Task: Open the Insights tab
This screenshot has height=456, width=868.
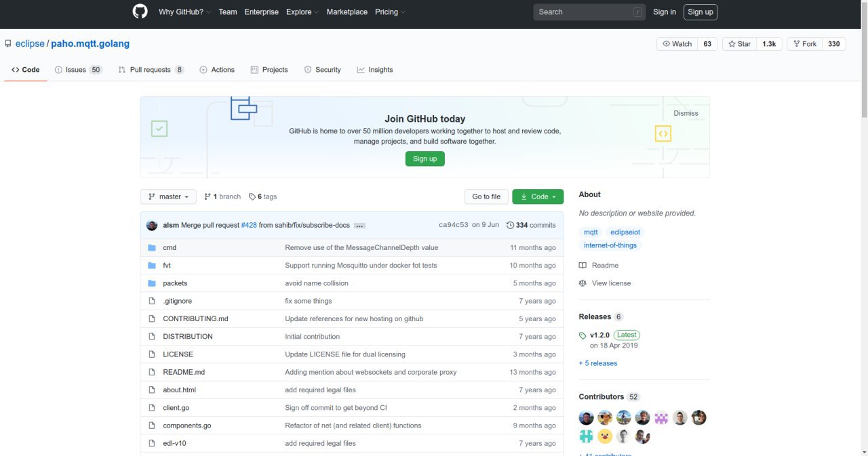Action: tap(375, 70)
